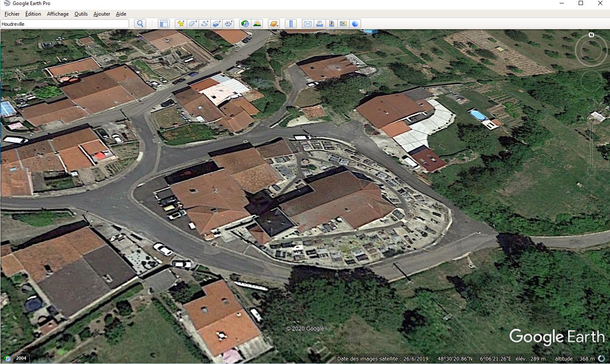Show historical imagery clock icon

tap(245, 24)
